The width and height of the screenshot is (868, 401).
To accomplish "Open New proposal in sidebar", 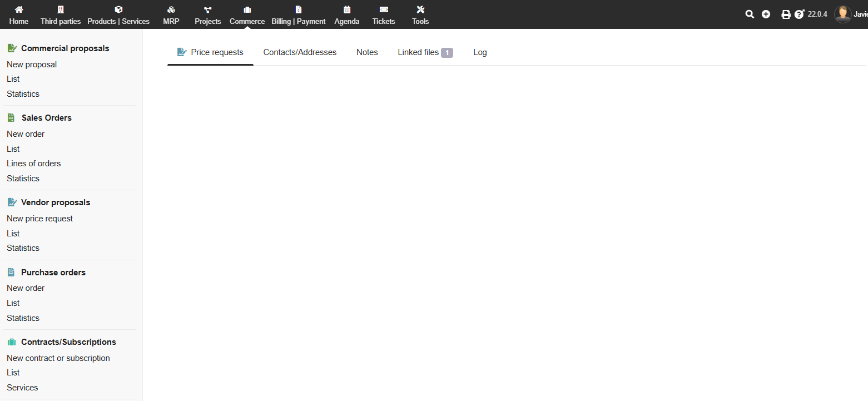I will click(x=32, y=65).
